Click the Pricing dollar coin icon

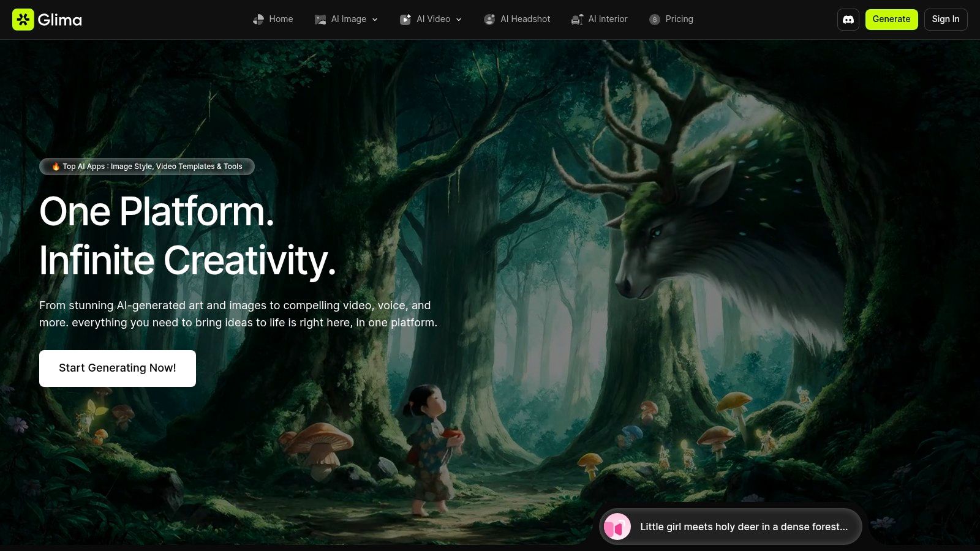click(x=655, y=20)
